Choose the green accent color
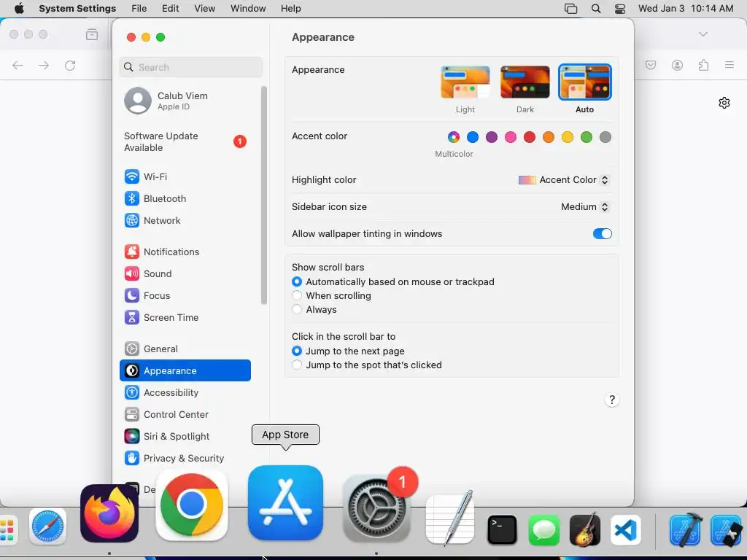 click(587, 137)
